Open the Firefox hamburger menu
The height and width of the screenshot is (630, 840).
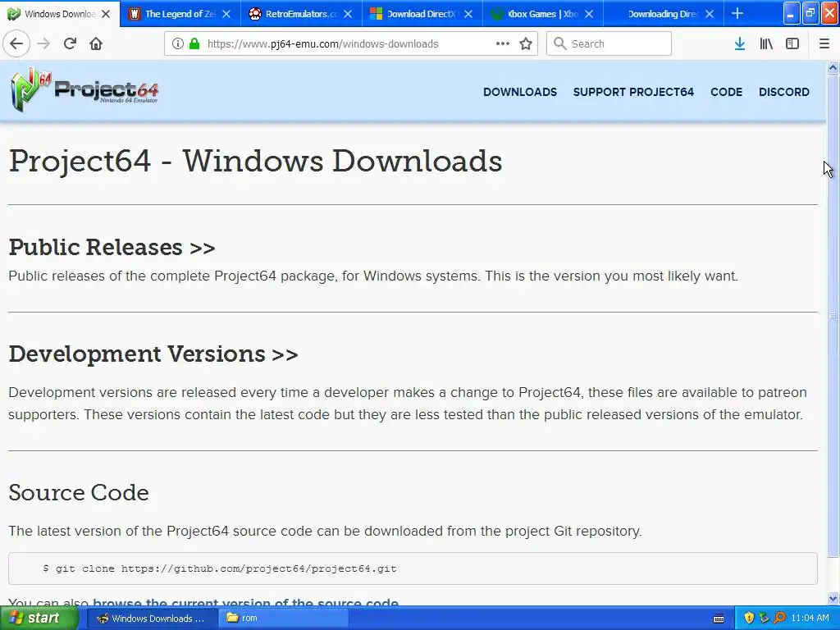point(824,43)
